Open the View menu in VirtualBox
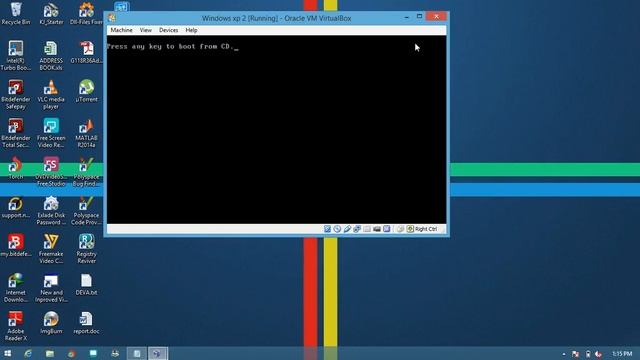This screenshot has height=360, width=640. [146, 30]
